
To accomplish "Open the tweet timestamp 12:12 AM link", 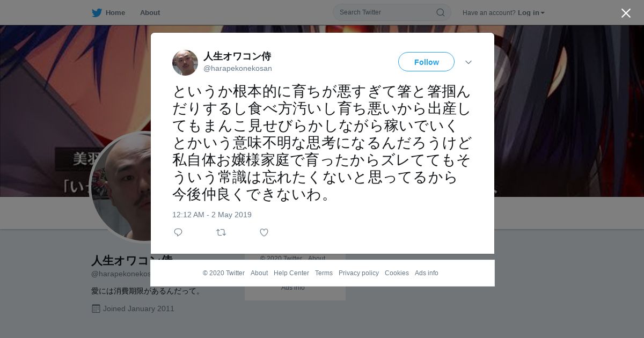I will 212,215.
